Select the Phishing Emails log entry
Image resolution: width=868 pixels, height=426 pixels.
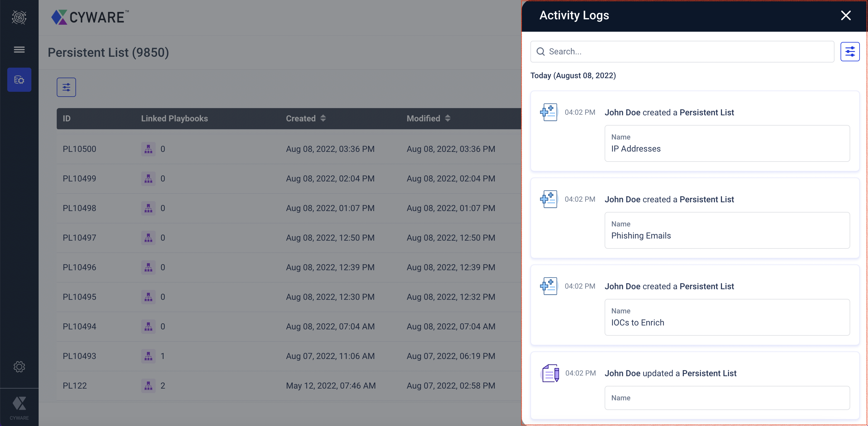[641, 235]
